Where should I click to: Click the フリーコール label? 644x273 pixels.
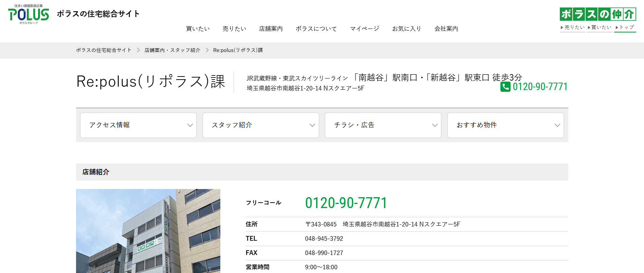264,203
